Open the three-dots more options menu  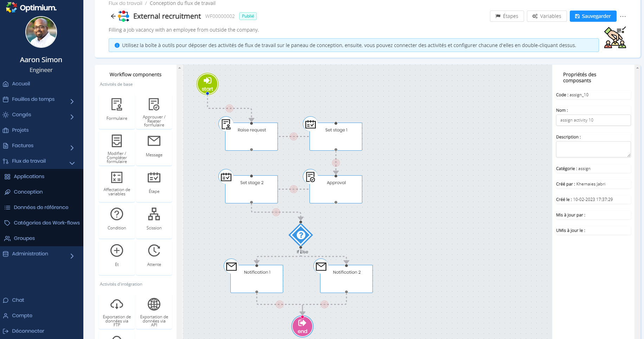click(623, 17)
